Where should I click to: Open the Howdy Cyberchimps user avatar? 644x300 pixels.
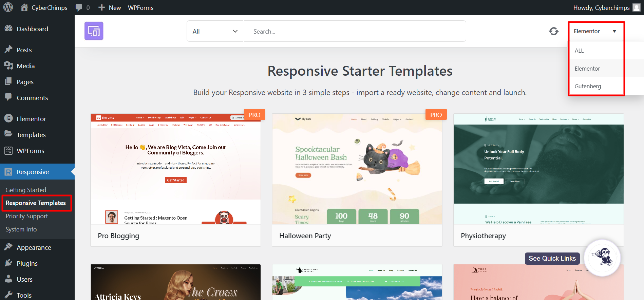point(637,7)
